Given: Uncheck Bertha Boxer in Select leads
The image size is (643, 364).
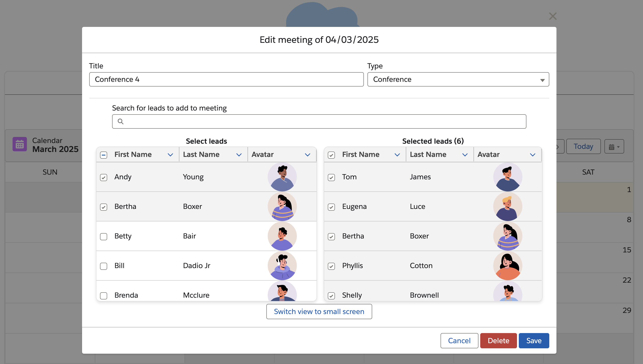Looking at the screenshot, I should (x=104, y=207).
